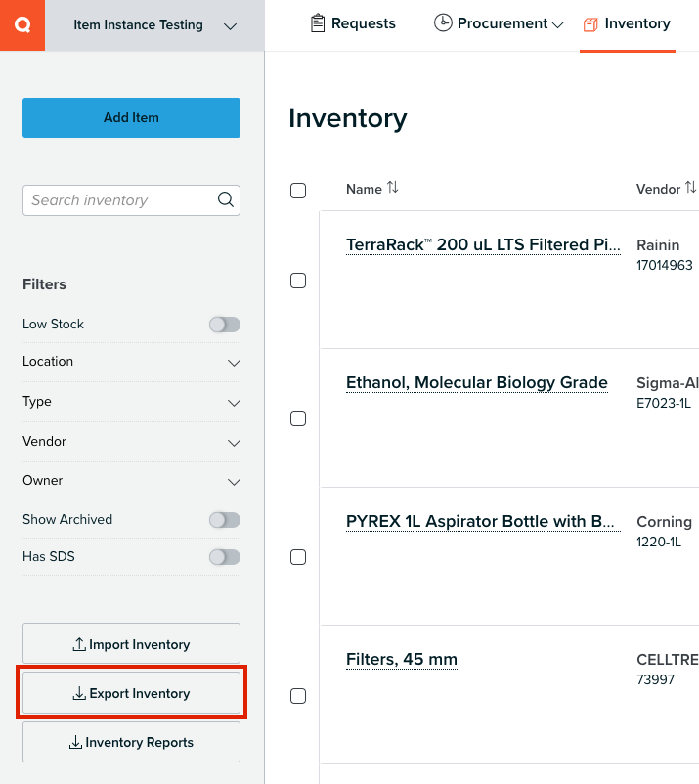Expand the Vendor filter
The width and height of the screenshot is (699, 784).
tap(132, 442)
